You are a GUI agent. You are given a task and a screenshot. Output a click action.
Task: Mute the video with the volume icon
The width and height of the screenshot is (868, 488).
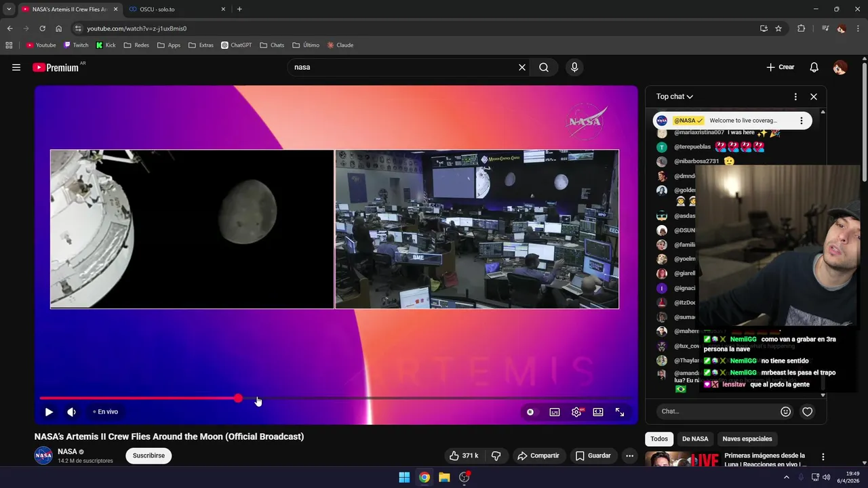coord(71,411)
